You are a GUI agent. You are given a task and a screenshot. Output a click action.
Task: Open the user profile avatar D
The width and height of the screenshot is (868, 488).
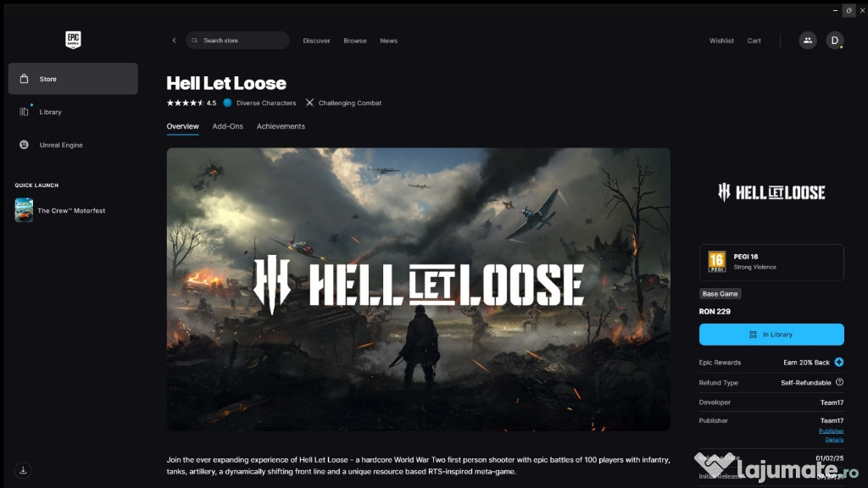[x=835, y=41]
